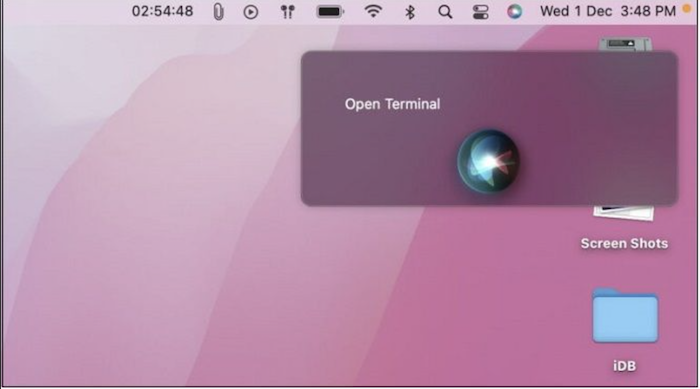Open Control Center
This screenshot has width=700, height=389.
point(480,12)
